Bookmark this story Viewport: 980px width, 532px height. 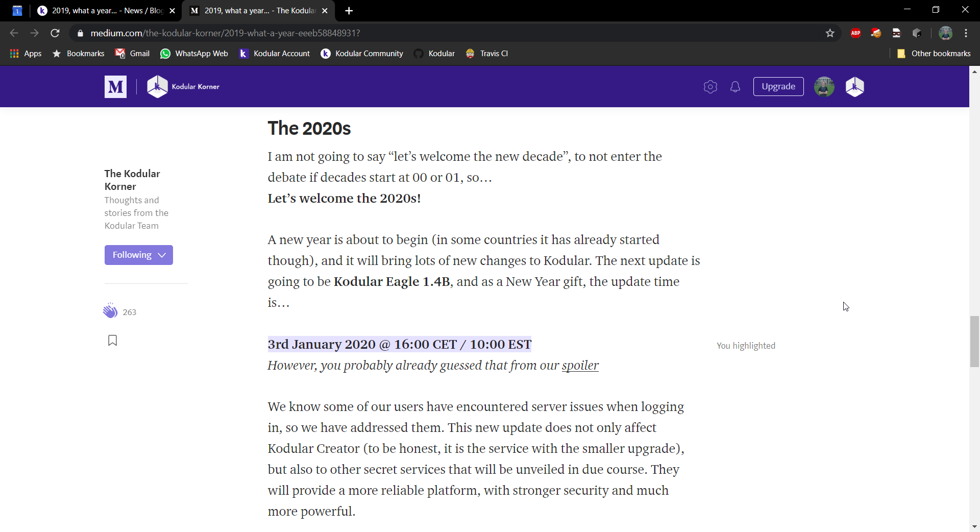point(112,341)
